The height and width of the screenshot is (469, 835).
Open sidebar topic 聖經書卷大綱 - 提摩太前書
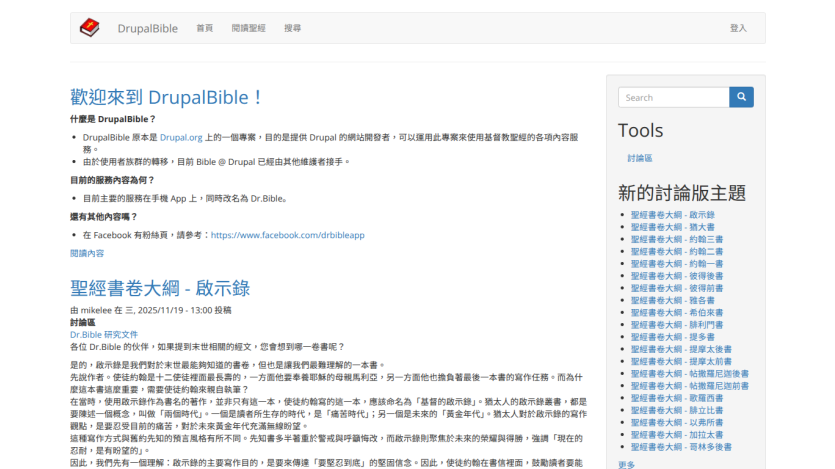tap(681, 361)
